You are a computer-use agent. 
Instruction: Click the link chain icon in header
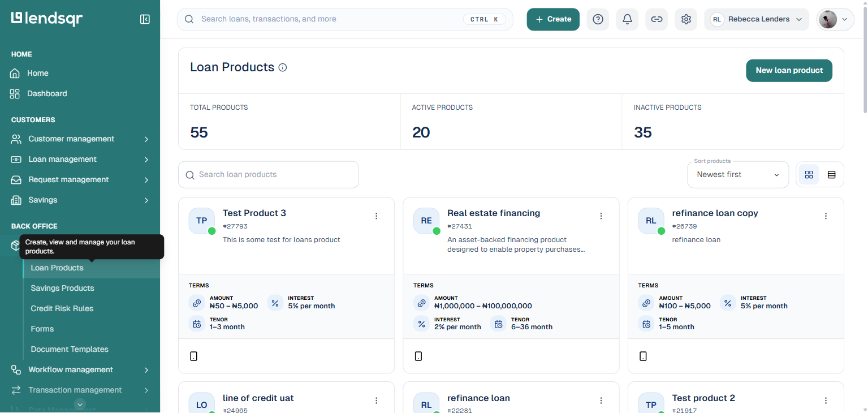click(657, 19)
